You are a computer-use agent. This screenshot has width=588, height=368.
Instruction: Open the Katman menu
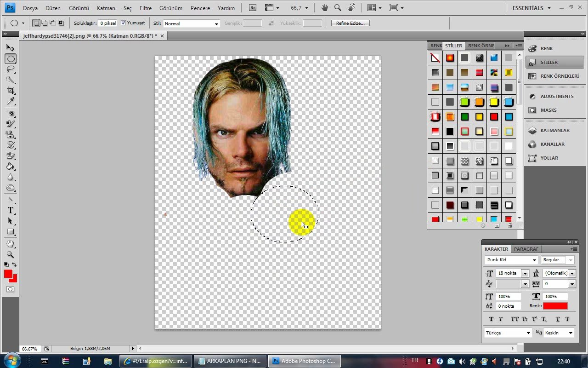pyautogui.click(x=106, y=8)
